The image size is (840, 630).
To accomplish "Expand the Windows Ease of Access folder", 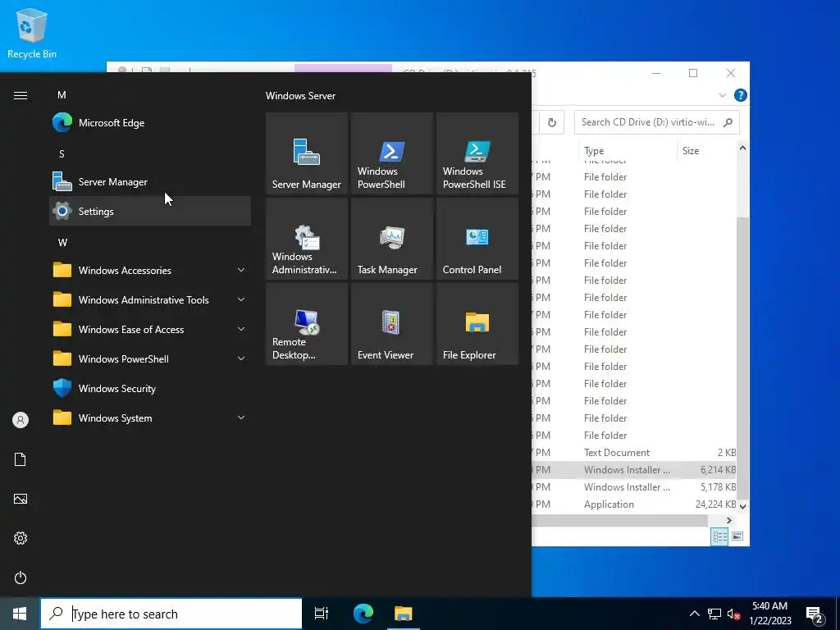I will pyautogui.click(x=150, y=329).
